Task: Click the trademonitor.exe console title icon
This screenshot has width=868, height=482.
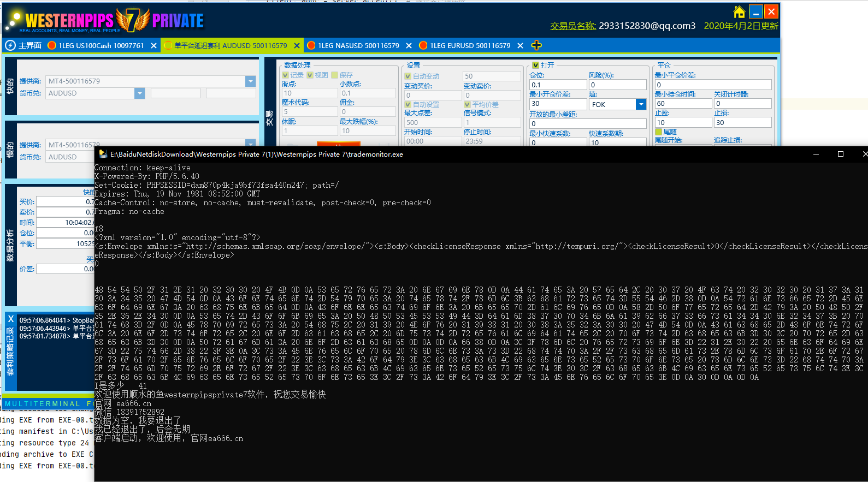Action: point(103,154)
